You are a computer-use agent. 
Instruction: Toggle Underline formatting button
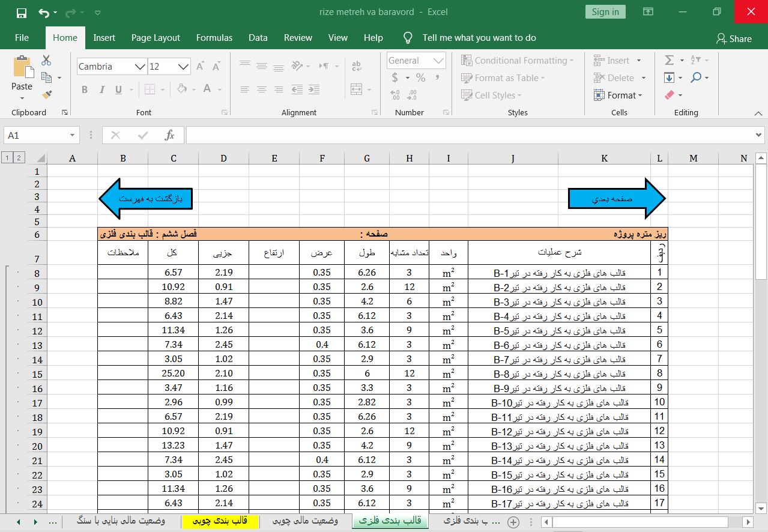118,89
